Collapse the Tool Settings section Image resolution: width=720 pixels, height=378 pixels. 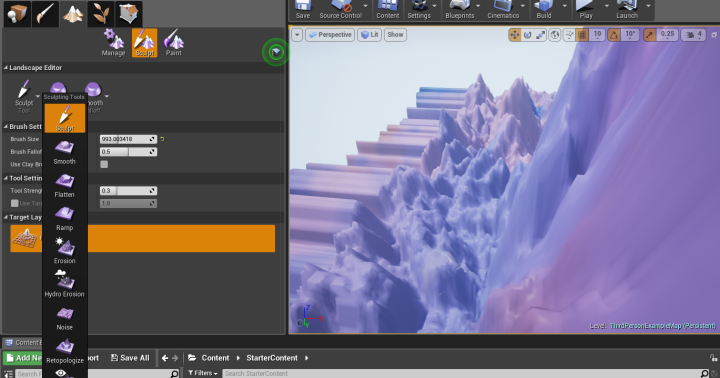pos(6,178)
